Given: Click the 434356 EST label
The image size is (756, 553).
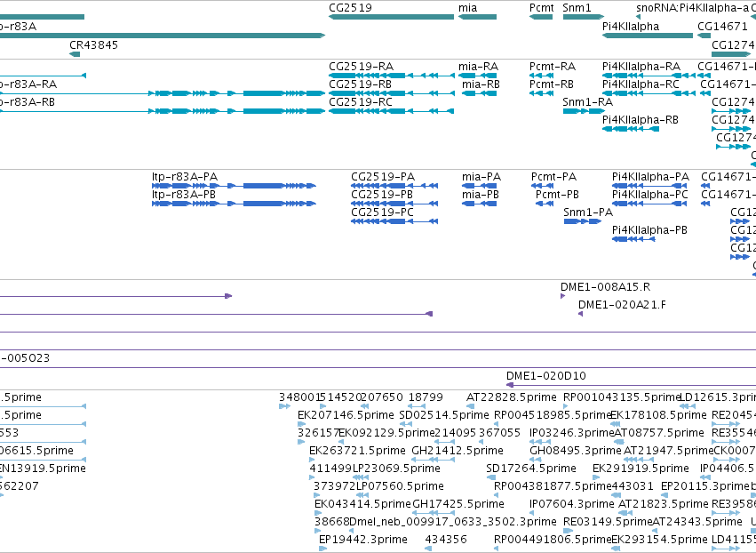Looking at the screenshot, I should (x=446, y=540).
